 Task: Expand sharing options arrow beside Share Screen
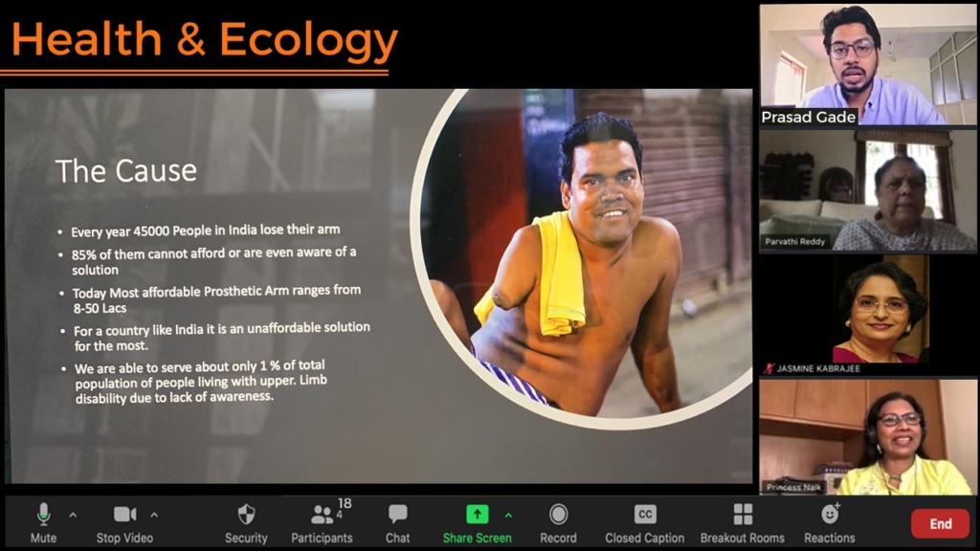(508, 515)
